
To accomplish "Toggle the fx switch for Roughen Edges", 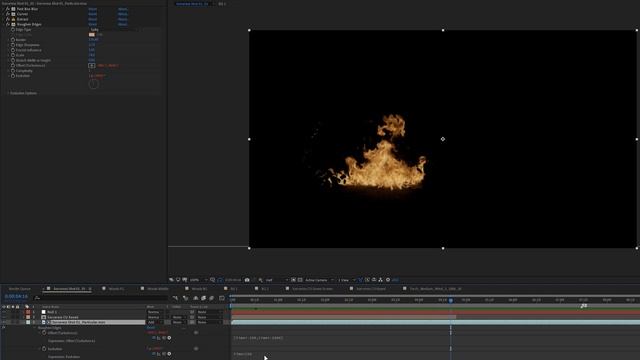I will [7, 24].
